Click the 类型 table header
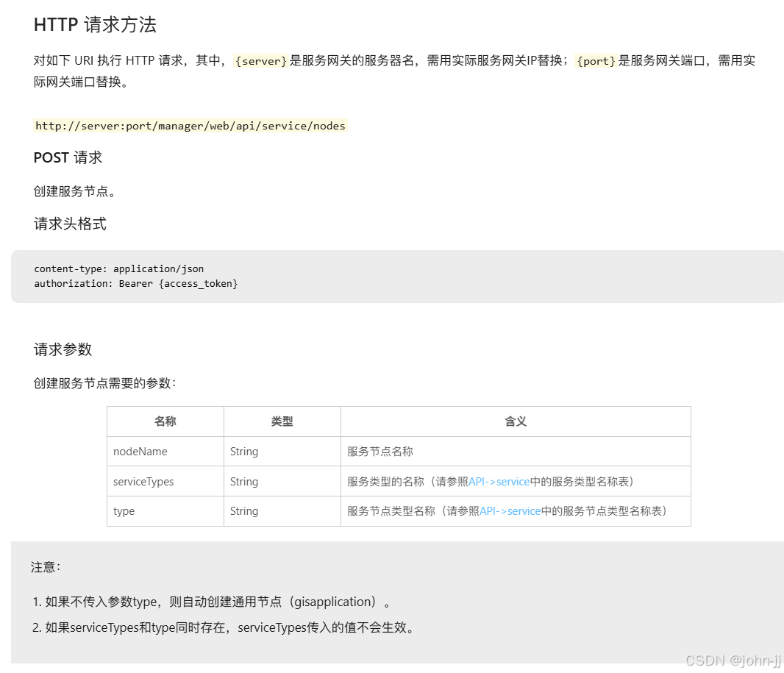This screenshot has height=673, width=784. (282, 421)
